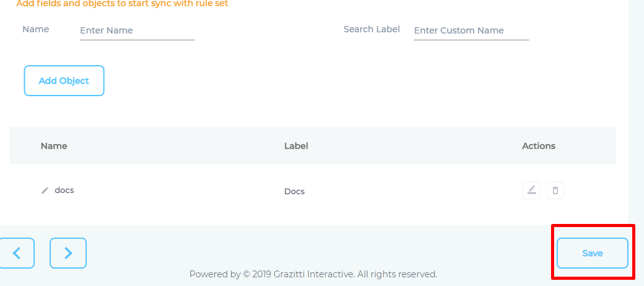The image size is (644, 286).
Task: Click the Name column header
Action: point(54,146)
